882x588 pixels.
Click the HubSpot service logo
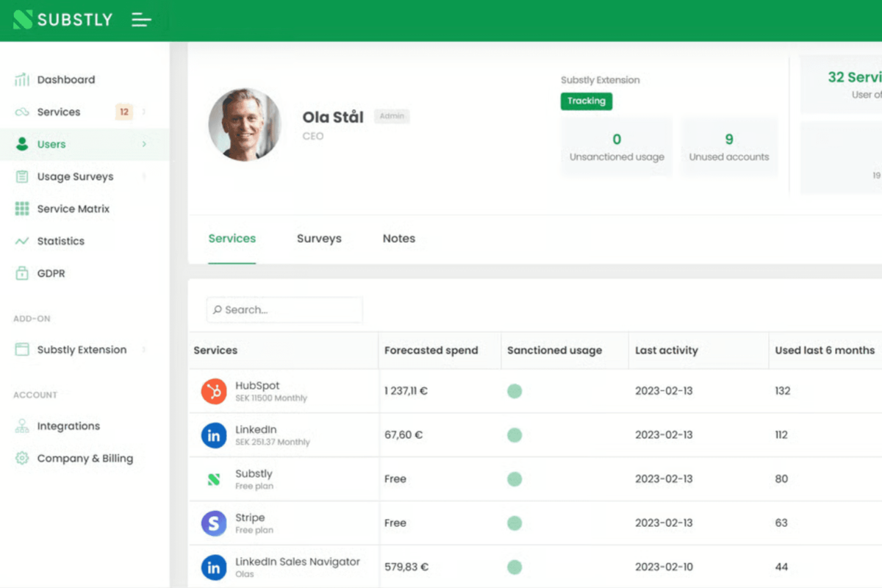click(x=214, y=391)
